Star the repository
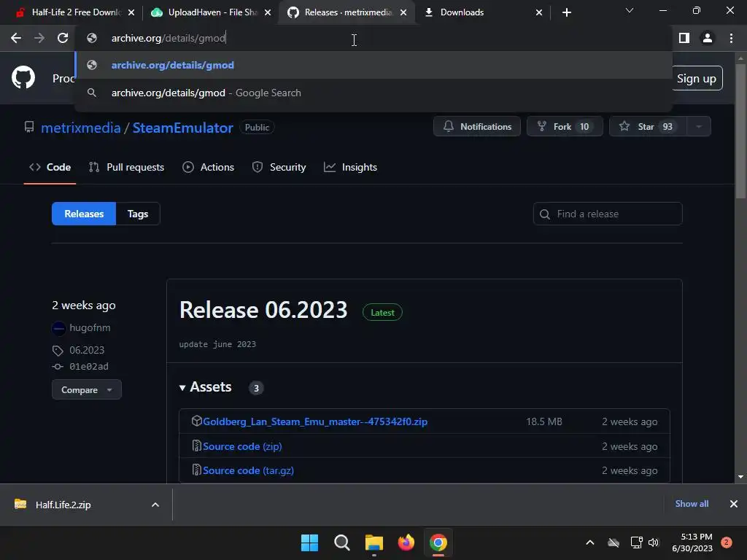 point(648,127)
